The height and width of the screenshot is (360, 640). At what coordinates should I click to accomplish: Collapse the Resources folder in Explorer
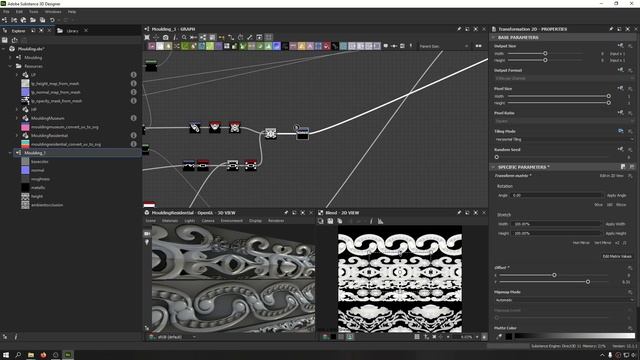coord(10,66)
